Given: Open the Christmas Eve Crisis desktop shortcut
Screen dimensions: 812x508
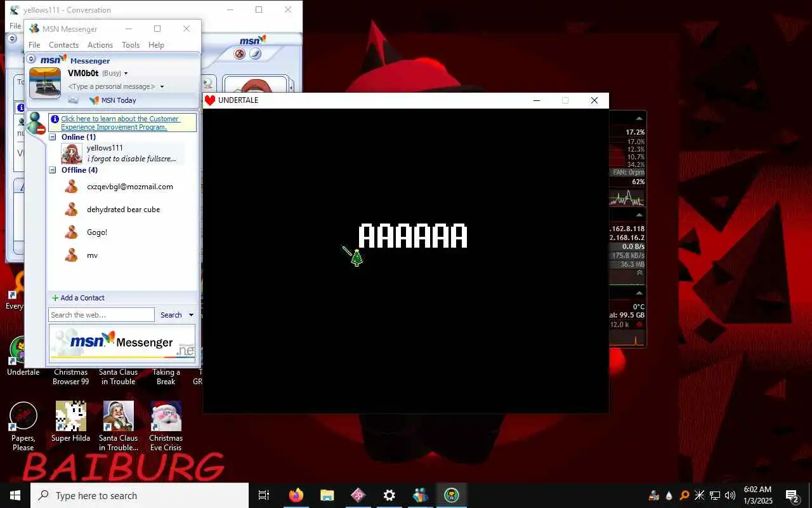Looking at the screenshot, I should click(x=166, y=426).
